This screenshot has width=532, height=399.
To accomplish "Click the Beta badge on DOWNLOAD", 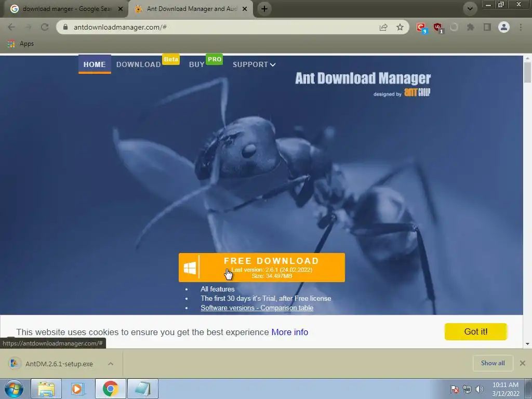I will click(171, 59).
